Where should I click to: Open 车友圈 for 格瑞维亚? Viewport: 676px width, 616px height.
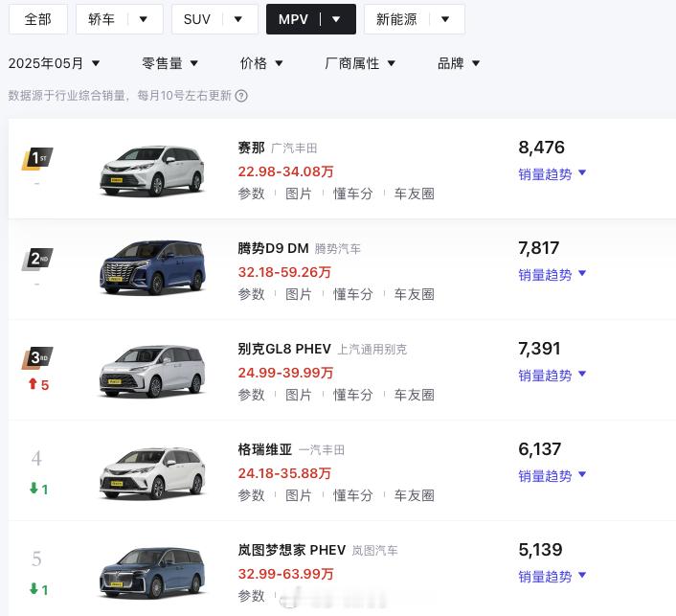point(414,495)
